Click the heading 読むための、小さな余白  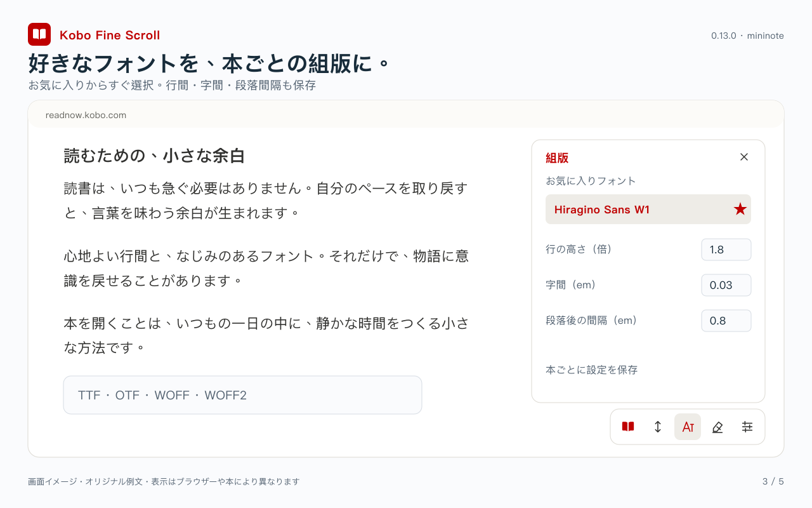pyautogui.click(x=154, y=156)
